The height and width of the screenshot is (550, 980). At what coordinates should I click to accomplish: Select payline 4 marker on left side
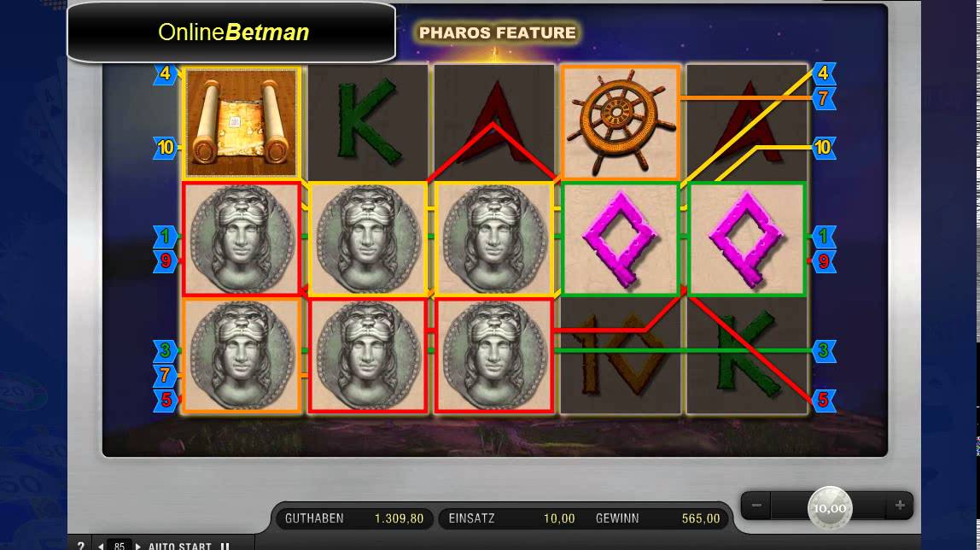tap(166, 73)
